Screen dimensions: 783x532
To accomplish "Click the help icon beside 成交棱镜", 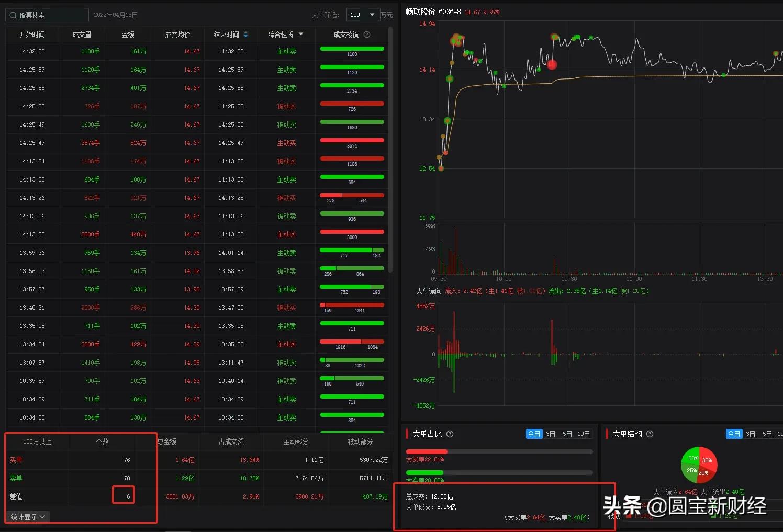I will [x=367, y=35].
